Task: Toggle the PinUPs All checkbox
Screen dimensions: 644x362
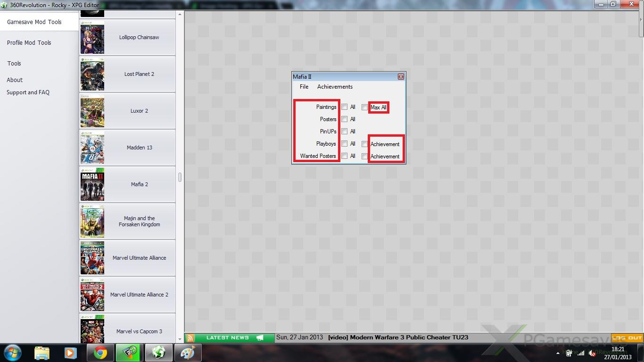Action: [x=345, y=132]
